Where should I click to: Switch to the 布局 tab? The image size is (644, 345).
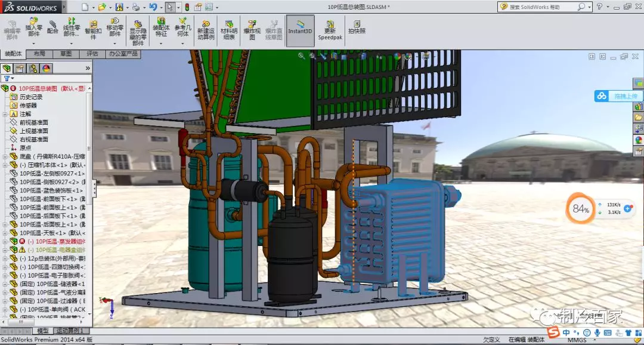coord(39,54)
